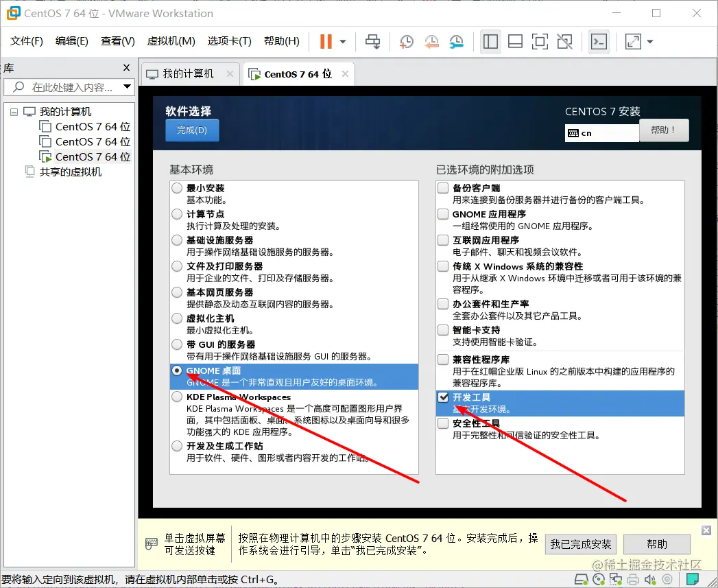This screenshot has height=588, width=718.
Task: Select 基础设施服务器 radio option
Action: pos(177,240)
